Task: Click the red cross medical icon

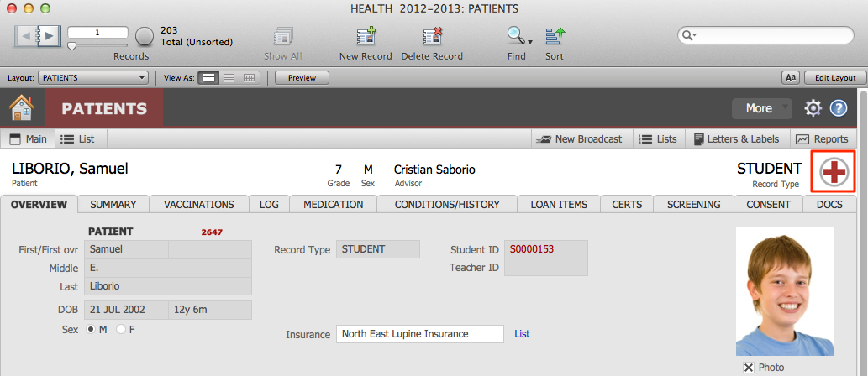Action: [834, 172]
